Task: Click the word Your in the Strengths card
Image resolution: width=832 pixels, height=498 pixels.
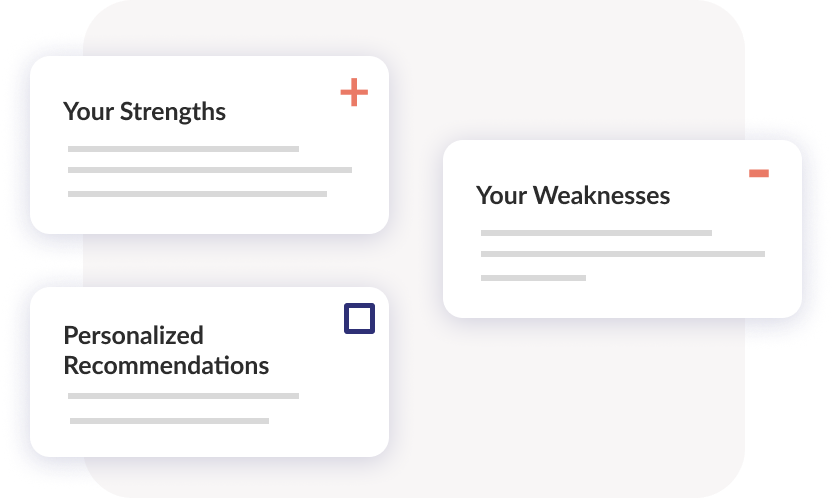Action: click(x=89, y=112)
